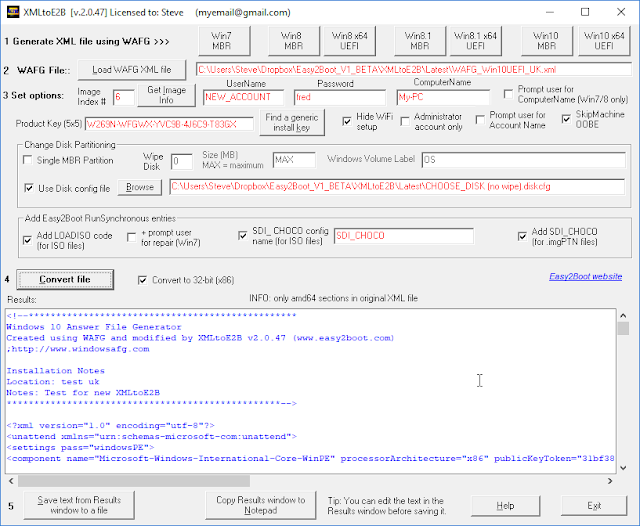The width and height of the screenshot is (640, 526).
Task: Toggle Add SDI_CHOCO for .imgPTN checkbox
Action: click(522, 236)
